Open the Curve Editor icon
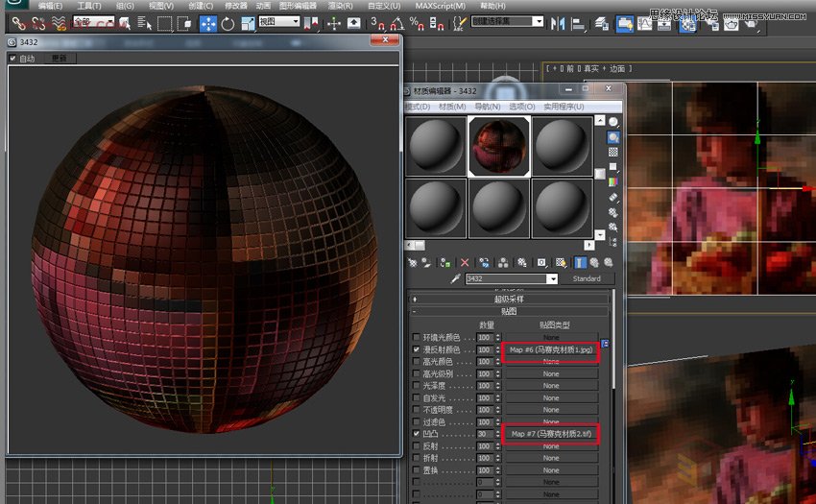 tap(644, 23)
